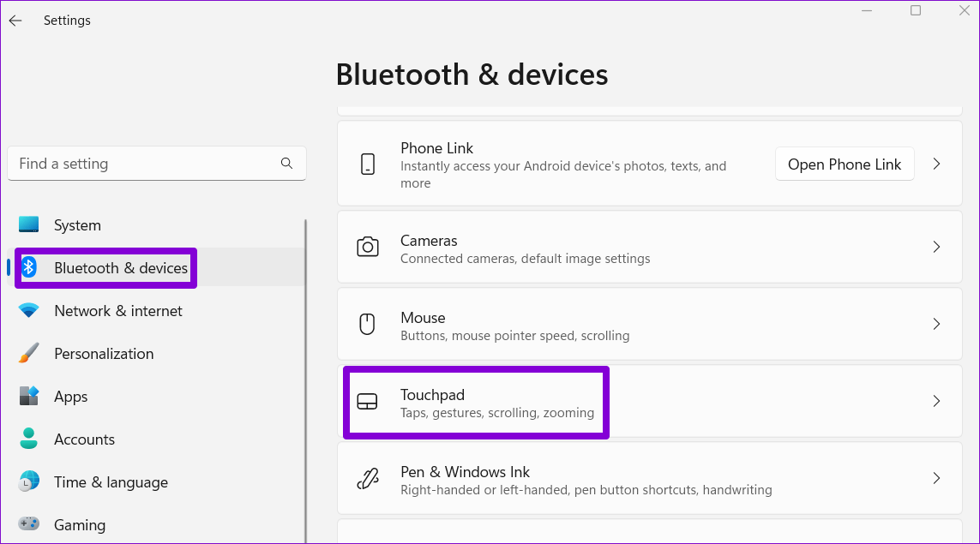980x544 pixels.
Task: Click the Phone Link smartphone icon
Action: 368,164
